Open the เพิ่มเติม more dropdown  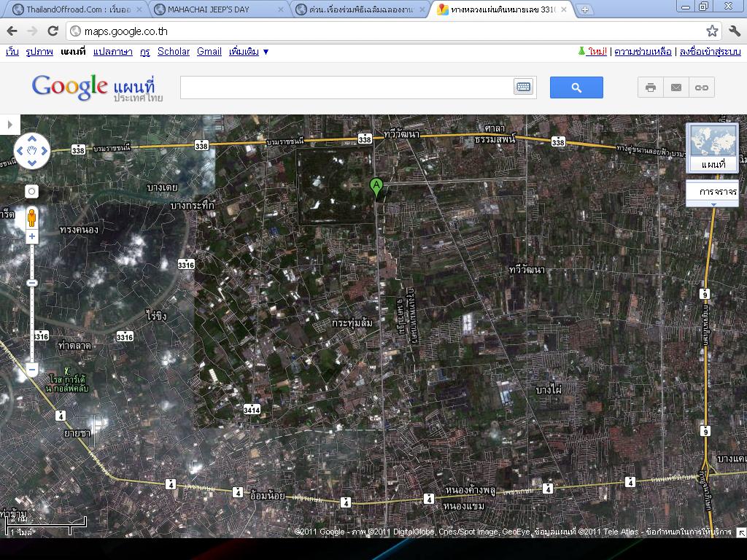pyautogui.click(x=249, y=52)
